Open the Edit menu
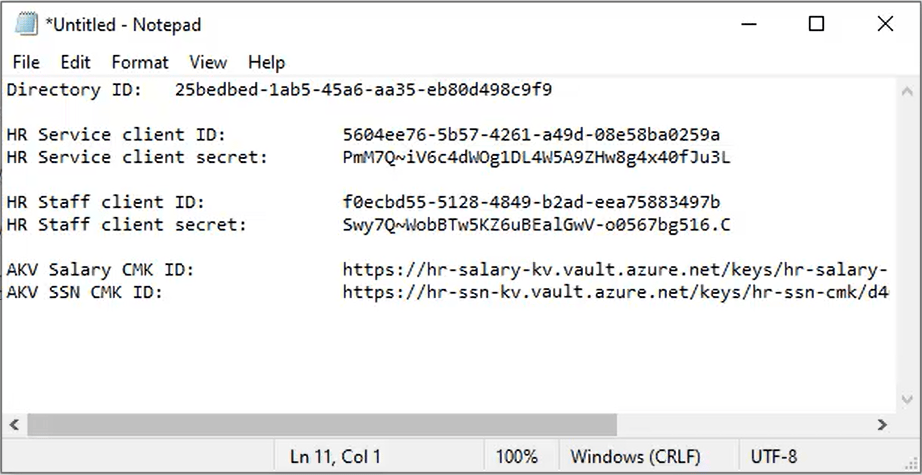This screenshot has width=922, height=475. click(76, 62)
